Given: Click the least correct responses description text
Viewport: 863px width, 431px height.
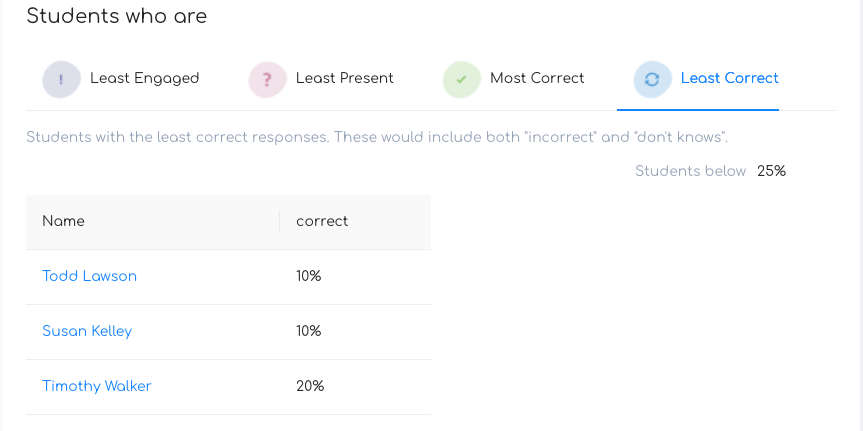Looking at the screenshot, I should (377, 137).
